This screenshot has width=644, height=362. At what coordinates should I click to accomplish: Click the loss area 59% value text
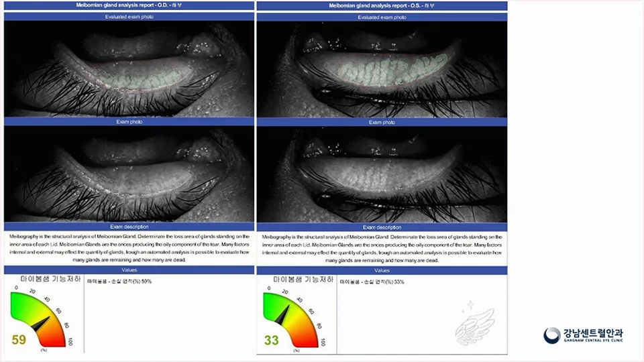coord(119,282)
